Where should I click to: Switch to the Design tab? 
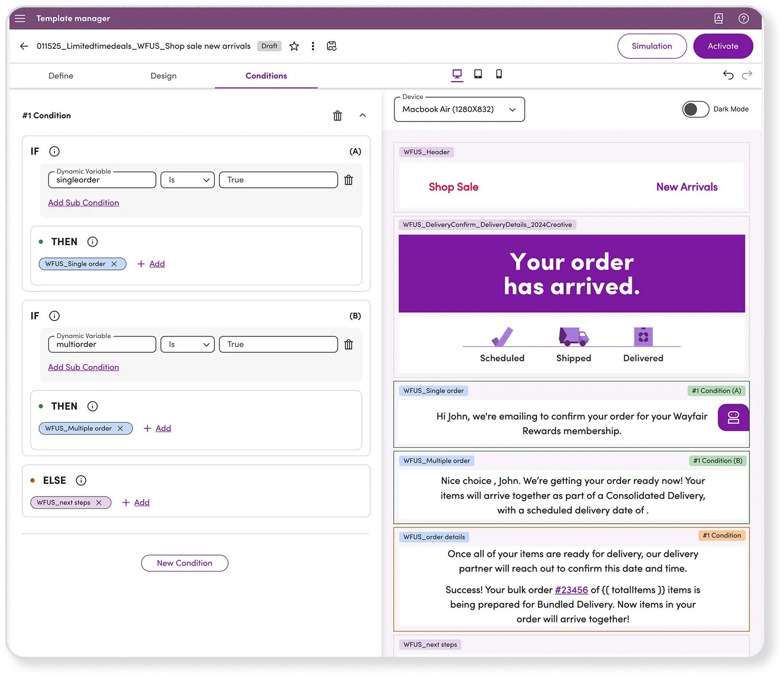point(163,76)
